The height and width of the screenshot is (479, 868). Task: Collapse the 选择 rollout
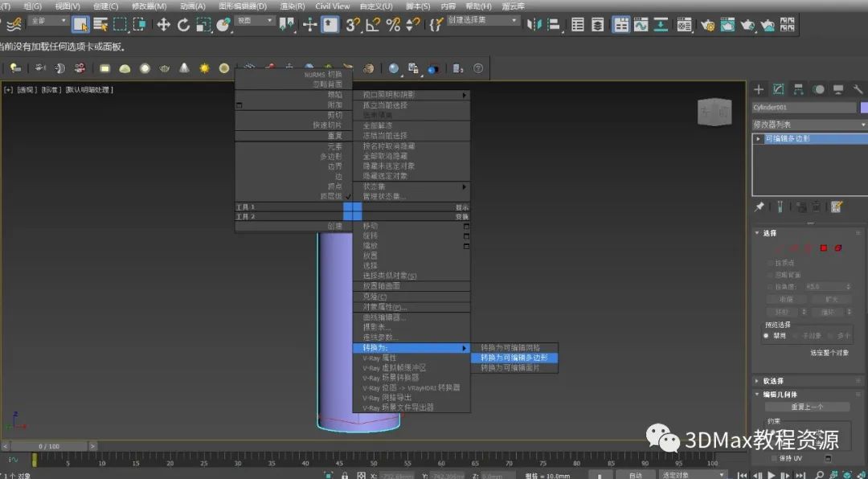769,233
